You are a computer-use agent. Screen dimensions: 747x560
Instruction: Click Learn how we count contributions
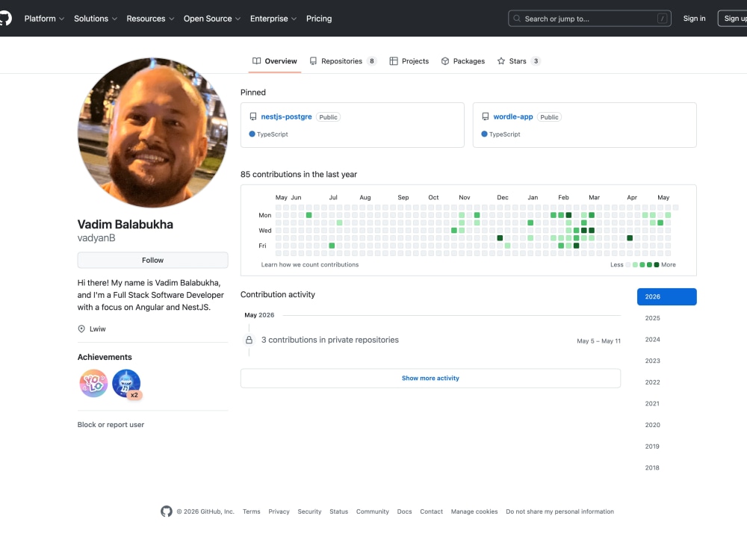[310, 265]
